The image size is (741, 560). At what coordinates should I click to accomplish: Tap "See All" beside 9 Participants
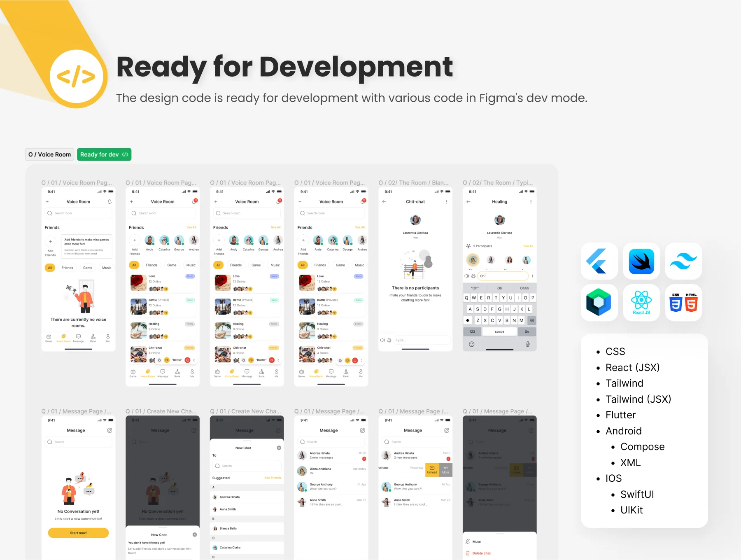(x=528, y=246)
